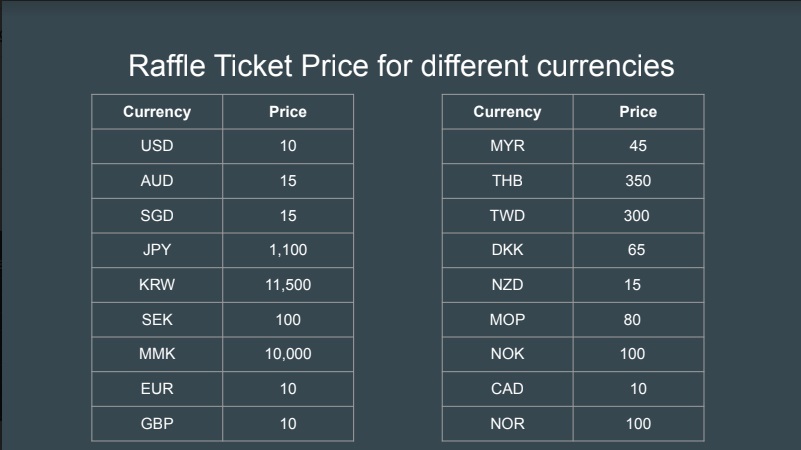Click the KRW price cell showing 11,500
Screen dimensions: 801x450
(288, 285)
